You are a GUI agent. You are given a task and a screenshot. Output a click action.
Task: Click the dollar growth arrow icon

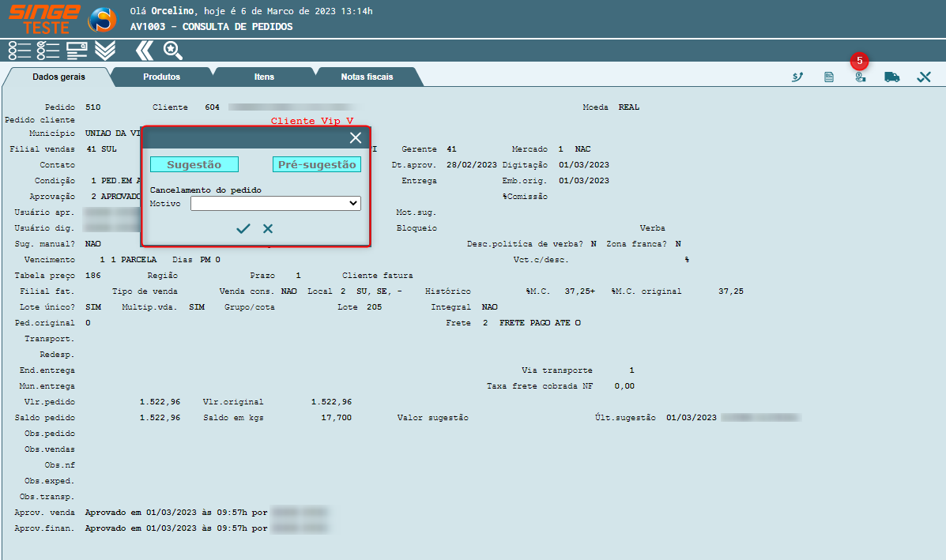click(x=797, y=77)
